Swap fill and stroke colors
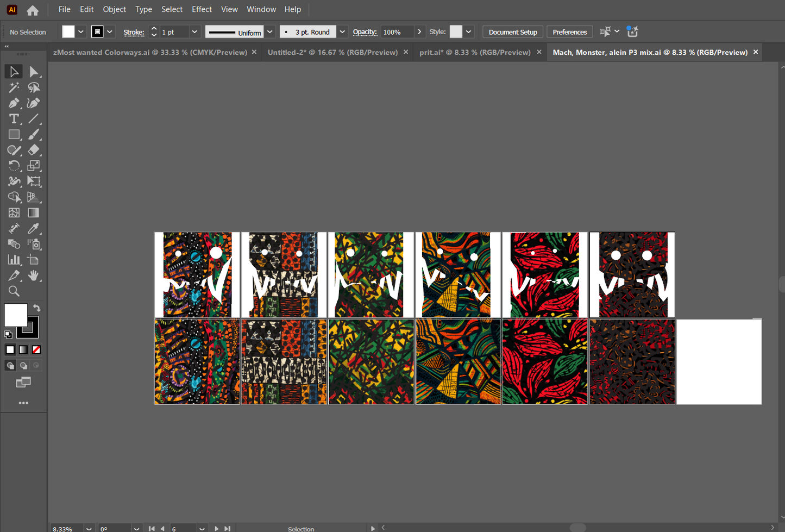The height and width of the screenshot is (532, 785). 36,308
